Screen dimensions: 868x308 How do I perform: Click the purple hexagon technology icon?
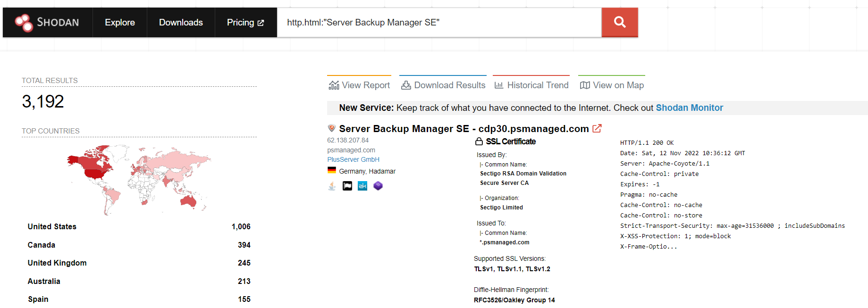[x=378, y=186]
